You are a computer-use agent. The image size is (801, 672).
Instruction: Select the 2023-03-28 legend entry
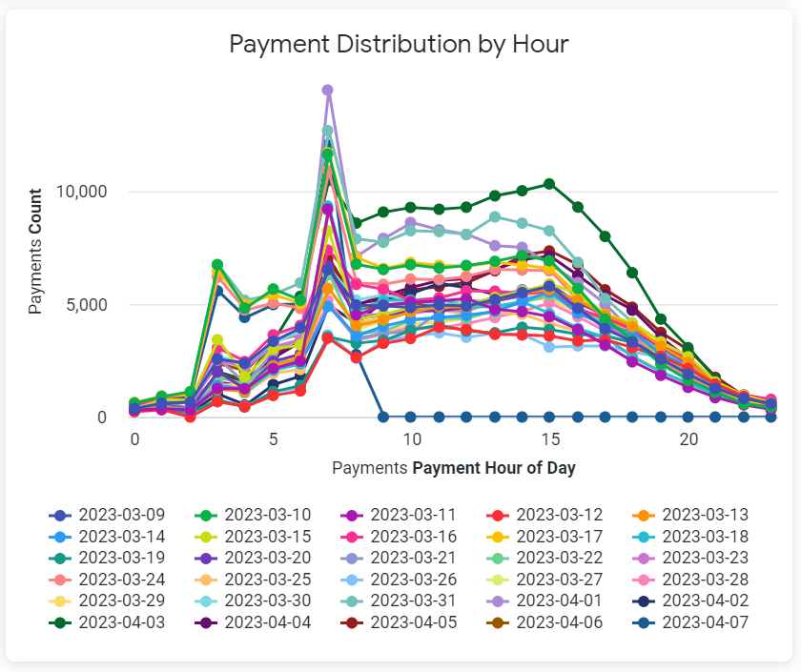pos(690,580)
